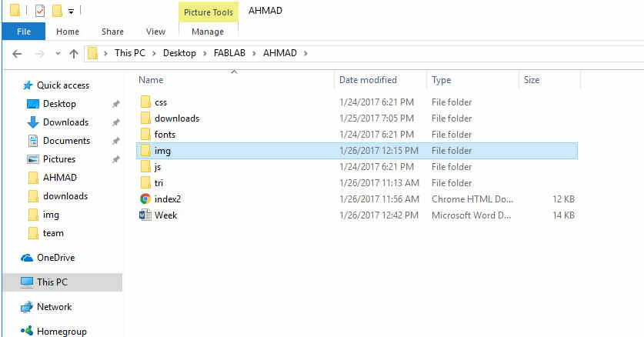The width and height of the screenshot is (644, 337).
Task: Open Desktop in the Quick access list
Action: coord(59,104)
